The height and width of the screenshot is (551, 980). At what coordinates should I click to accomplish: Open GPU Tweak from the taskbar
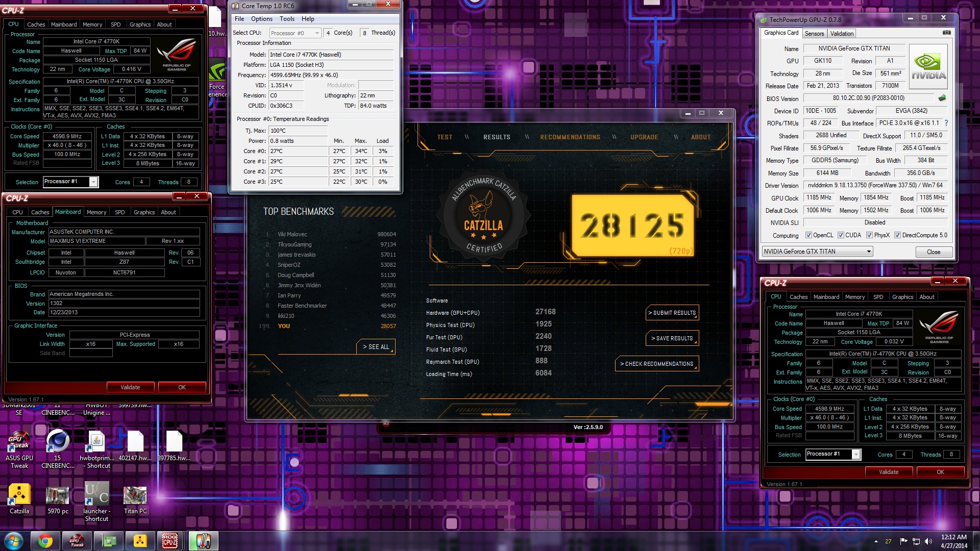pos(77,541)
